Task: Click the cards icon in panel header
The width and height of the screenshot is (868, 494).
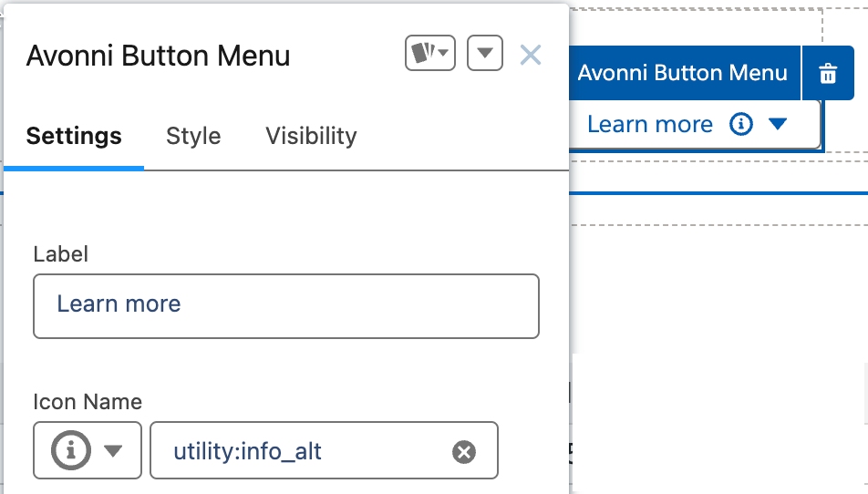Action: pos(422,55)
